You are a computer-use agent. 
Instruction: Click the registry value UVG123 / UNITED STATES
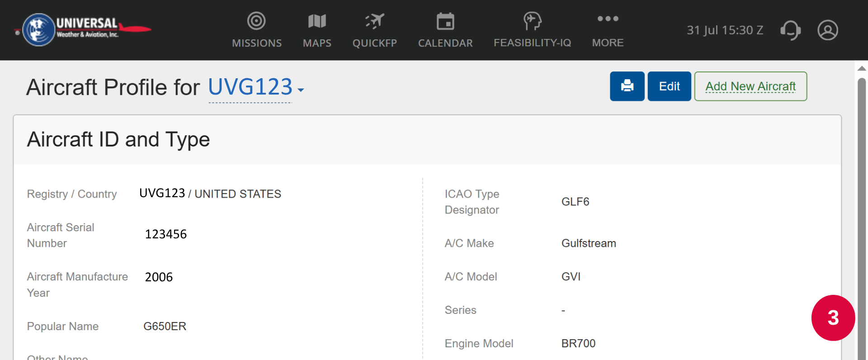click(x=210, y=194)
